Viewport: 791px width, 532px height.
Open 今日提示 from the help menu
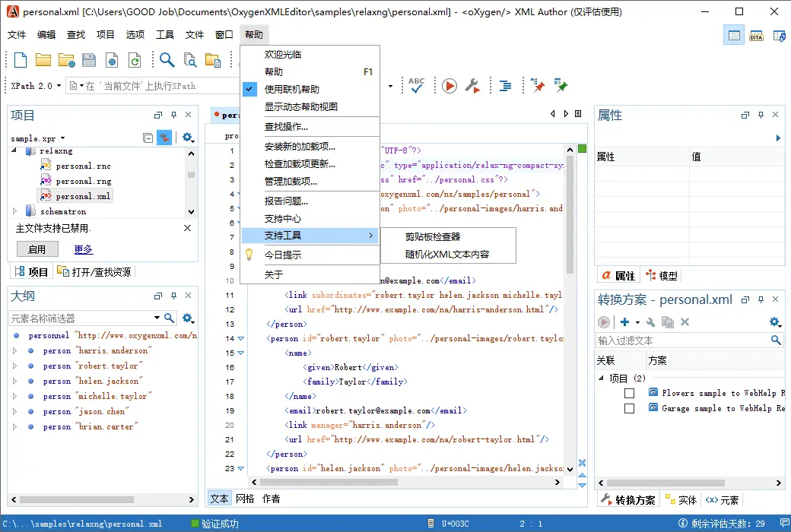coord(310,255)
